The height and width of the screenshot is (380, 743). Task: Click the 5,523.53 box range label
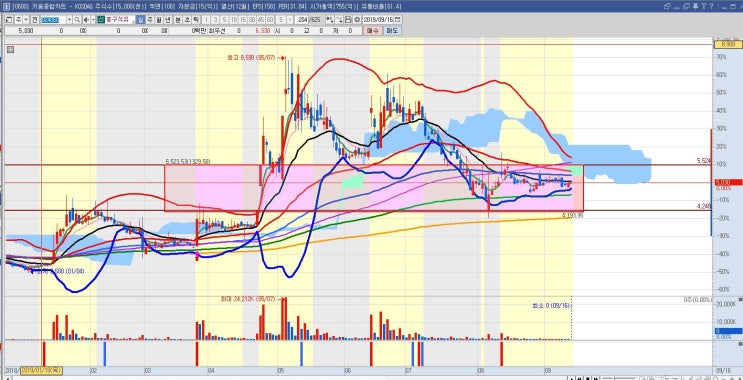pyautogui.click(x=188, y=162)
